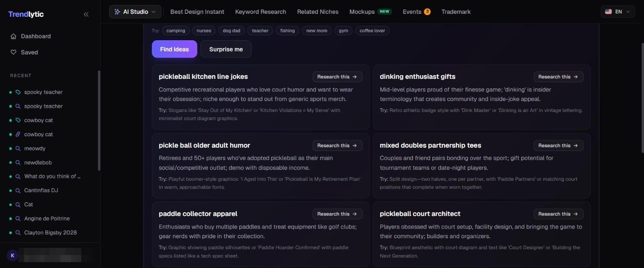This screenshot has width=644, height=268.
Task: Click the Trendlytic logo
Action: point(26,14)
